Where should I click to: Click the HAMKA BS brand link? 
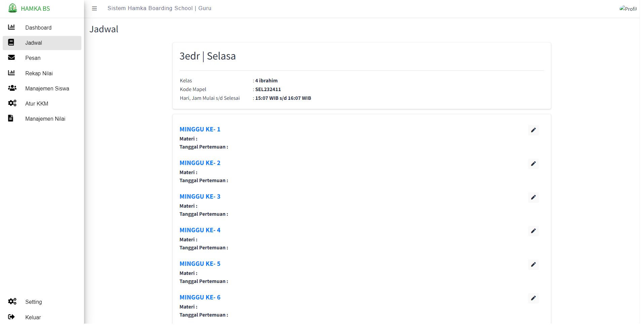35,9
